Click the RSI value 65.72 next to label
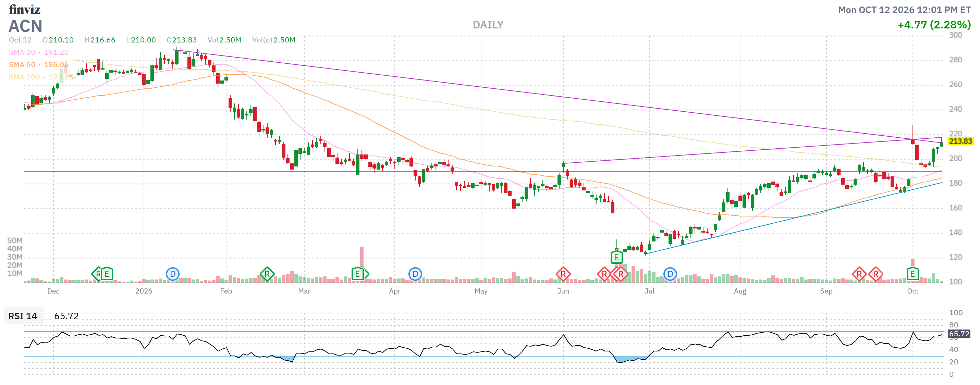 click(x=66, y=316)
